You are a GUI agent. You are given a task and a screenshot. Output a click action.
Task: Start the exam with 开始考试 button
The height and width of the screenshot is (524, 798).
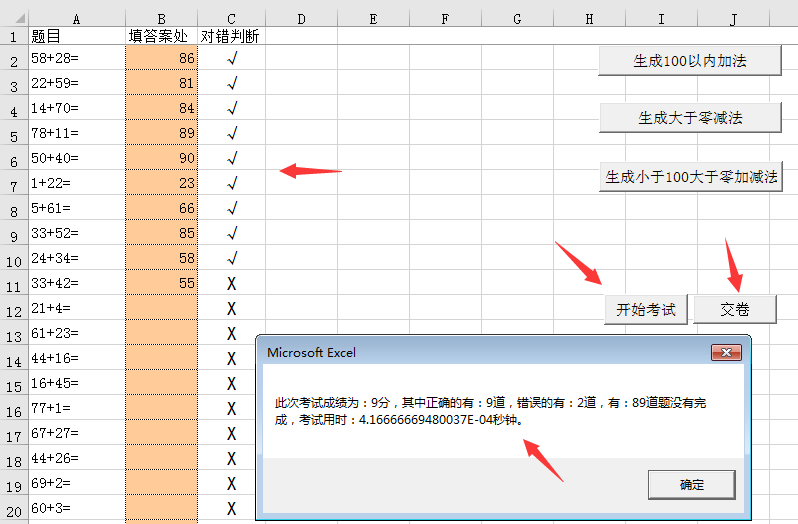pyautogui.click(x=646, y=309)
